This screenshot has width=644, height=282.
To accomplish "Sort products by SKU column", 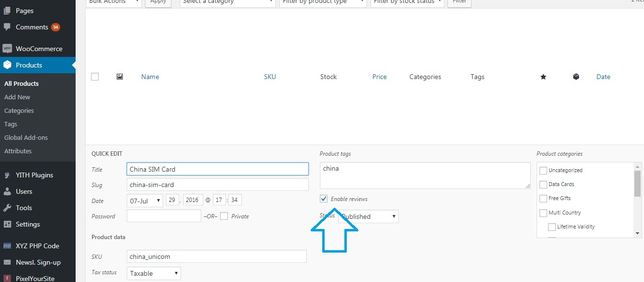I will pyautogui.click(x=270, y=77).
